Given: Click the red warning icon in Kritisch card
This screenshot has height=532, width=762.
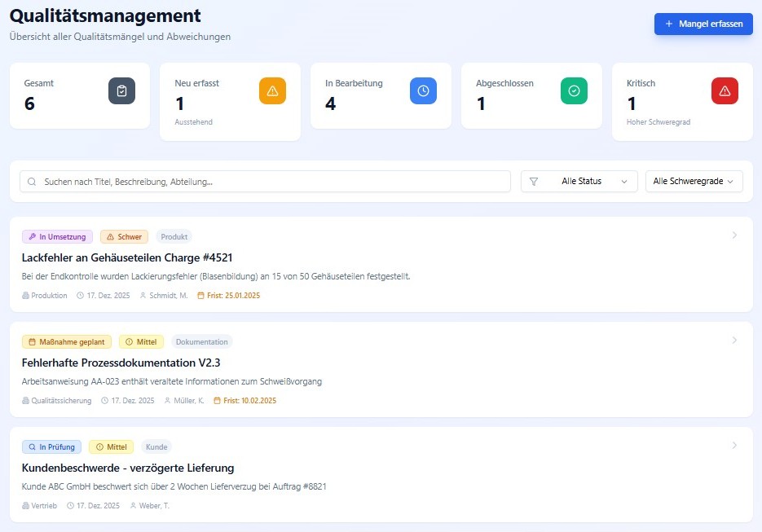Looking at the screenshot, I should coord(725,90).
